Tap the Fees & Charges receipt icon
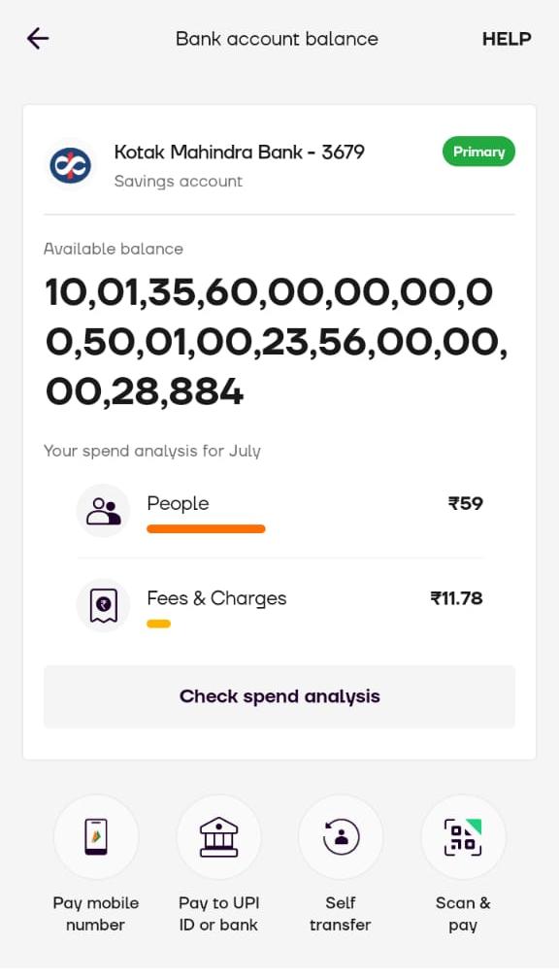This screenshot has width=559, height=980. (x=103, y=606)
